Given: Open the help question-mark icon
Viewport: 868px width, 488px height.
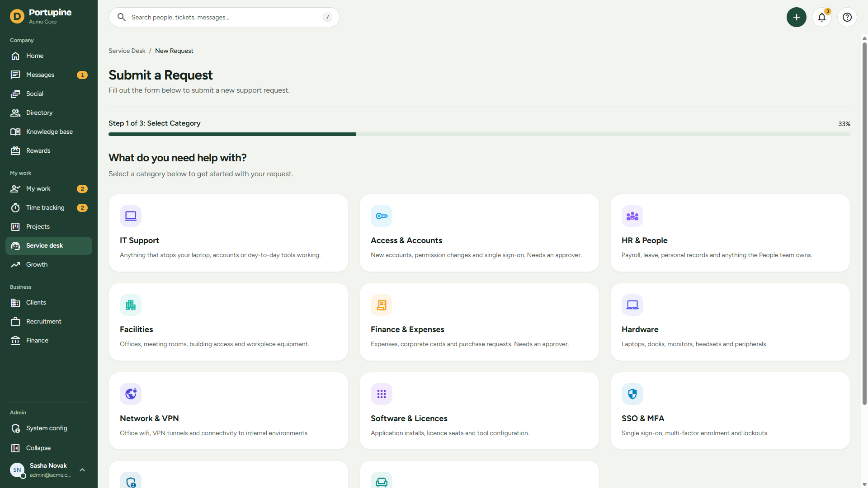Looking at the screenshot, I should click(x=847, y=17).
